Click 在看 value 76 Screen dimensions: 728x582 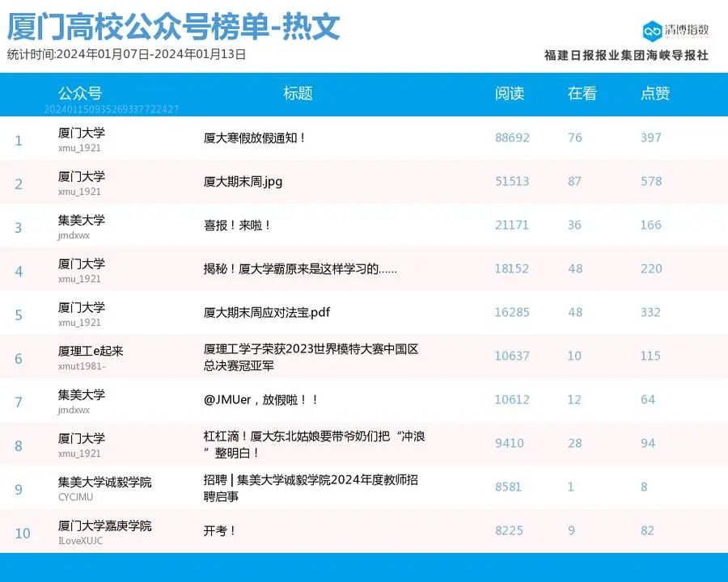pos(575,137)
